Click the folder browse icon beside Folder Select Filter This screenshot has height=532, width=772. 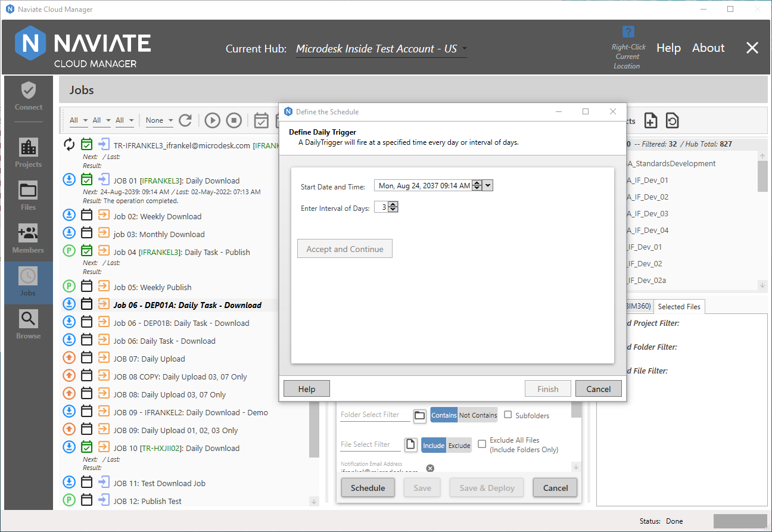(x=419, y=415)
